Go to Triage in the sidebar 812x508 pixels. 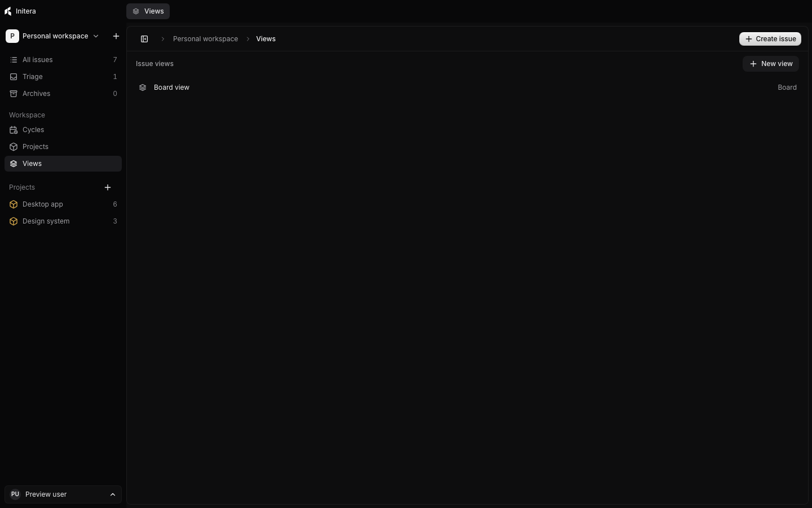pyautogui.click(x=63, y=77)
